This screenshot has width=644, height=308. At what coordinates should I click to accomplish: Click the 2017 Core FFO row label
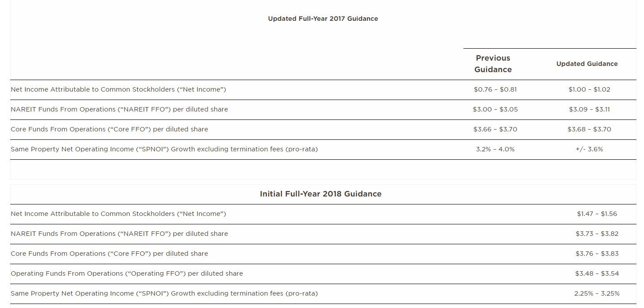click(x=109, y=129)
